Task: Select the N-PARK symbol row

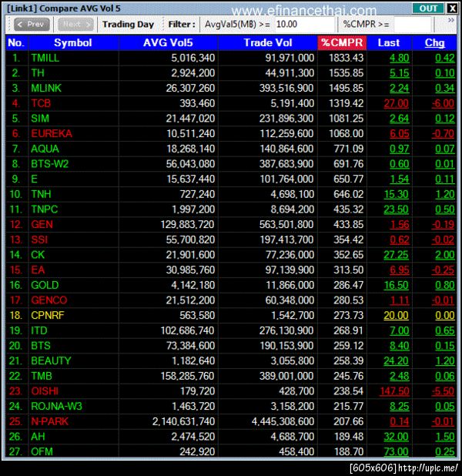Action: click(231, 421)
